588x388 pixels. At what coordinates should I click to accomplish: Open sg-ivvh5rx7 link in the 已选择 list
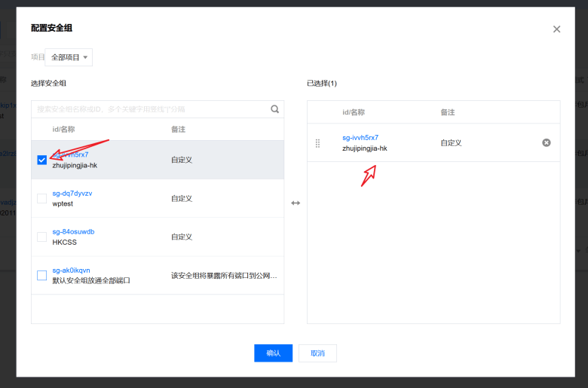tap(360, 138)
